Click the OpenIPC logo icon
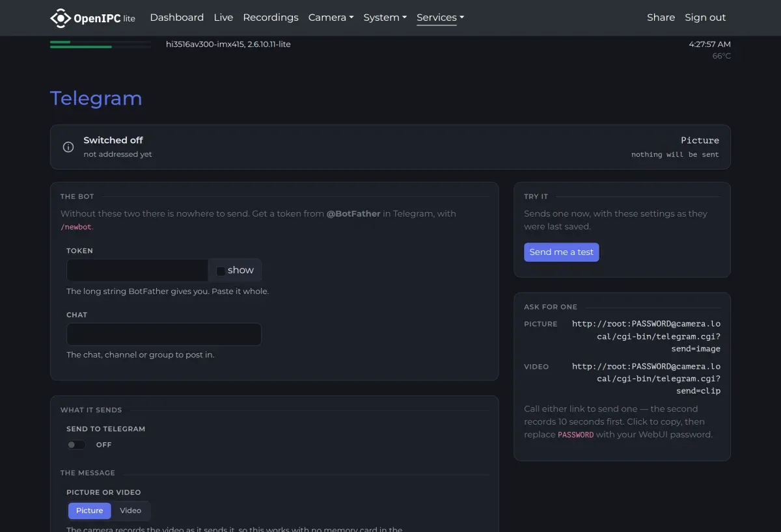This screenshot has width=781, height=532. 61,18
